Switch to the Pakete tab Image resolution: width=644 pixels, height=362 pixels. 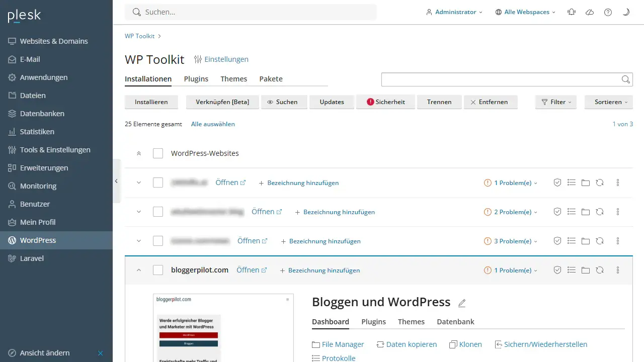pyautogui.click(x=271, y=79)
